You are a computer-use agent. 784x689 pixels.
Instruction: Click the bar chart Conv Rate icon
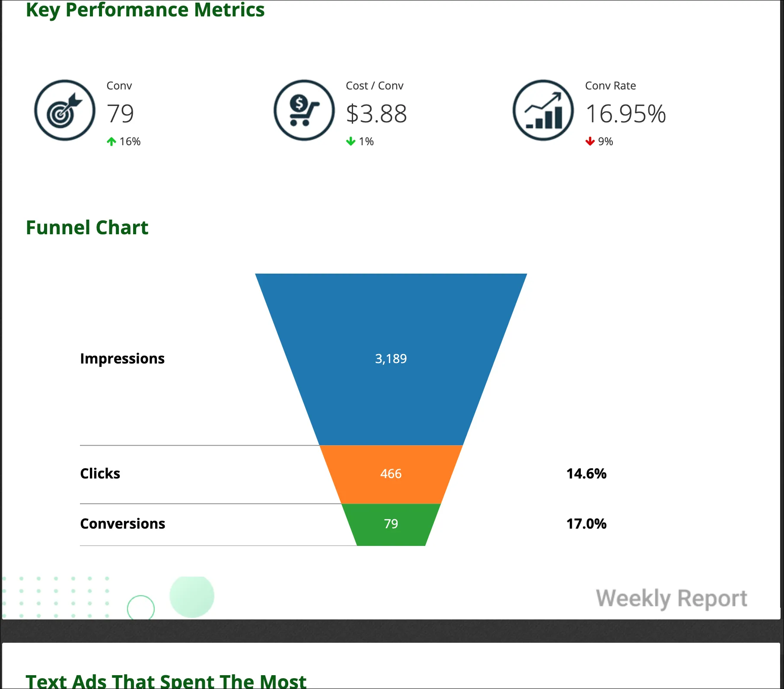(x=543, y=110)
